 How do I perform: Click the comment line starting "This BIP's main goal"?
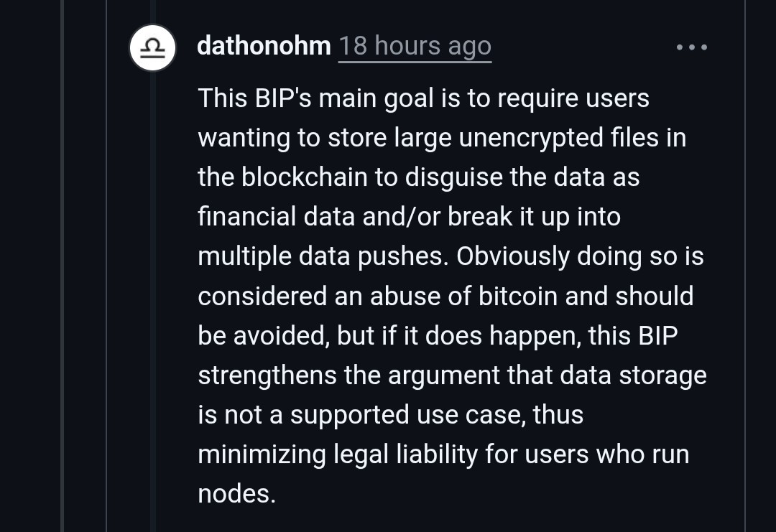pos(423,98)
